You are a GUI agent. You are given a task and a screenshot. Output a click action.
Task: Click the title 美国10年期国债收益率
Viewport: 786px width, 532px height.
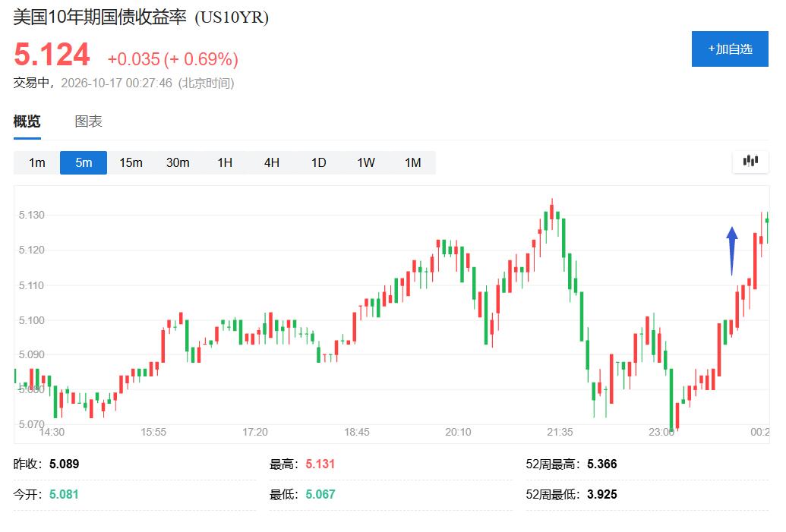coord(100,17)
